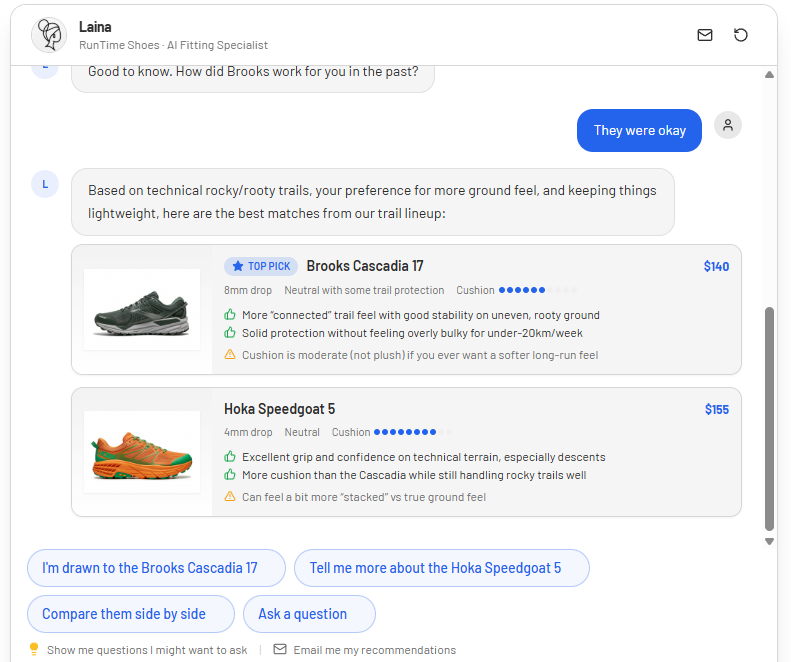Click the lightbulb icon for suggested questions
The image size is (791, 662).
(x=34, y=649)
